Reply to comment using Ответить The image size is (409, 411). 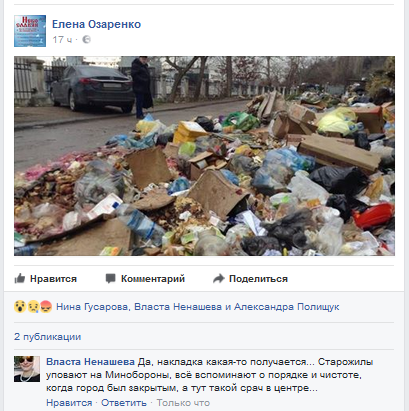pyautogui.click(x=124, y=403)
